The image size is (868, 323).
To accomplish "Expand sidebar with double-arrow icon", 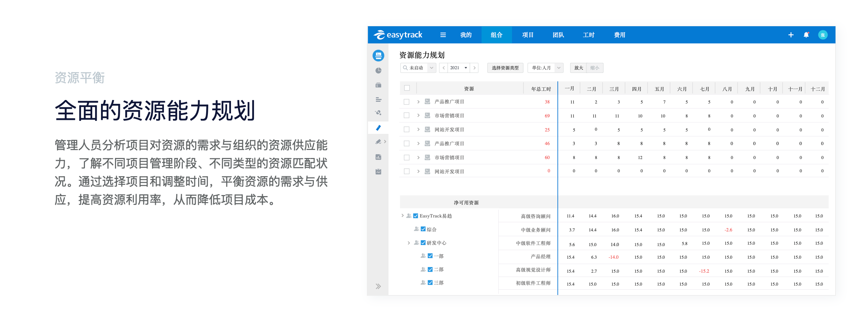I will [x=378, y=286].
